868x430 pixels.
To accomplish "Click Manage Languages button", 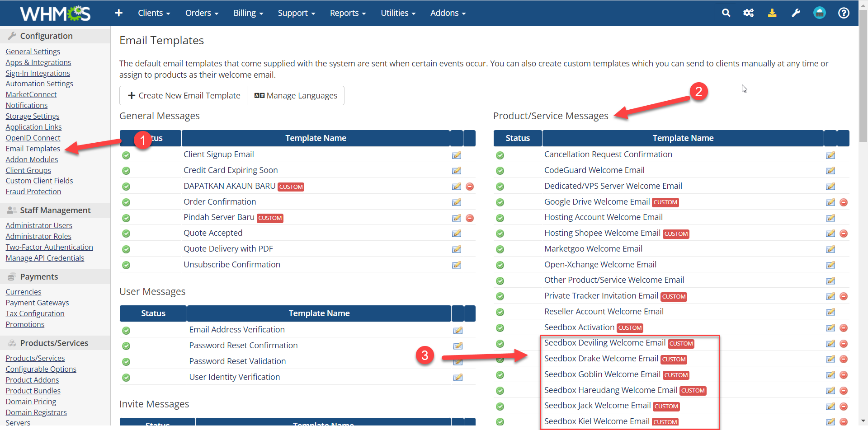I will tap(296, 96).
